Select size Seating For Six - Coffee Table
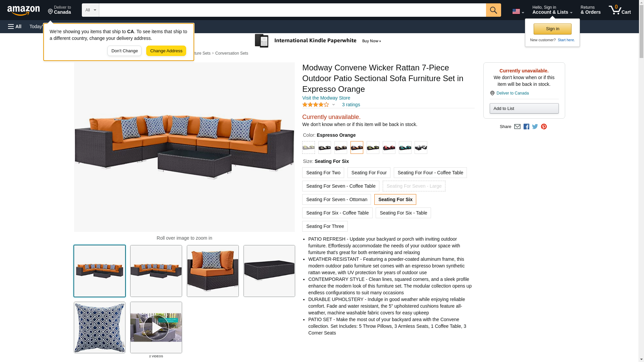 point(337,213)
